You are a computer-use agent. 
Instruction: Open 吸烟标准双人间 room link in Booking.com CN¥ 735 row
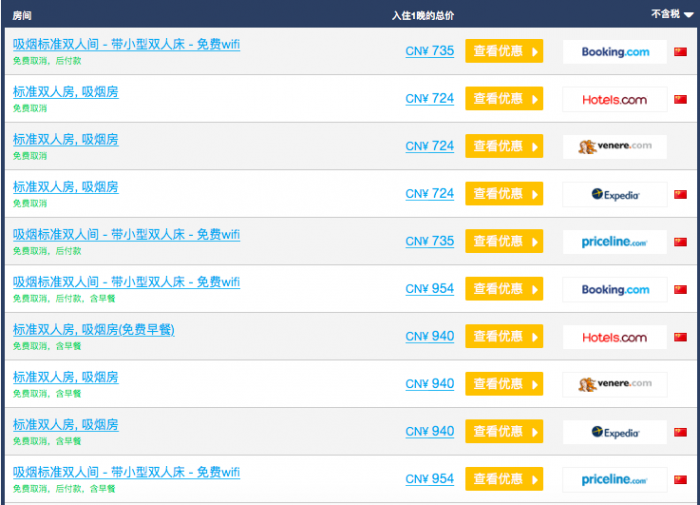(x=126, y=44)
